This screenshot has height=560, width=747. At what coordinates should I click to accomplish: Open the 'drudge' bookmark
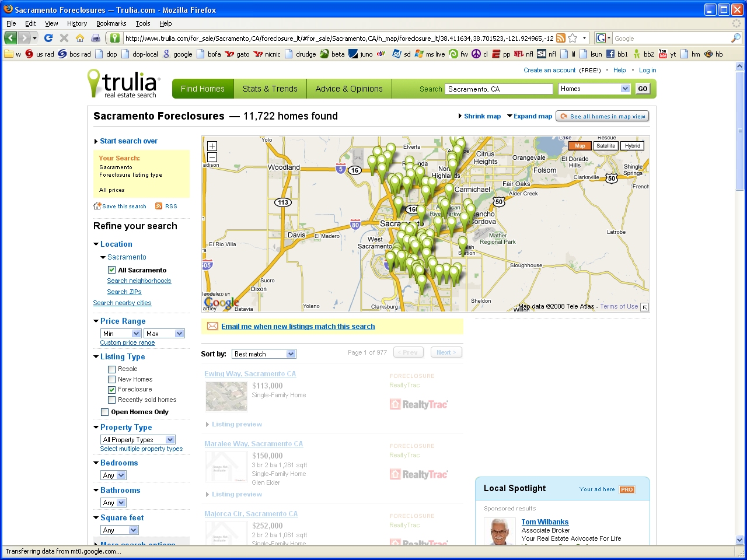point(300,54)
